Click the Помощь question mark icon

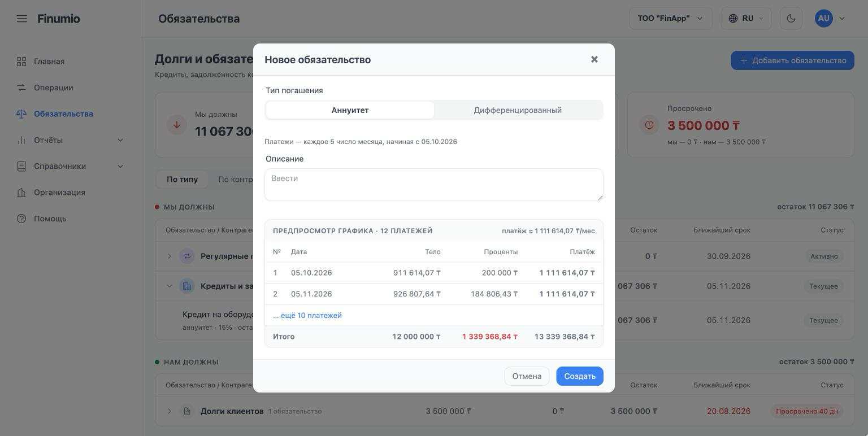click(21, 219)
